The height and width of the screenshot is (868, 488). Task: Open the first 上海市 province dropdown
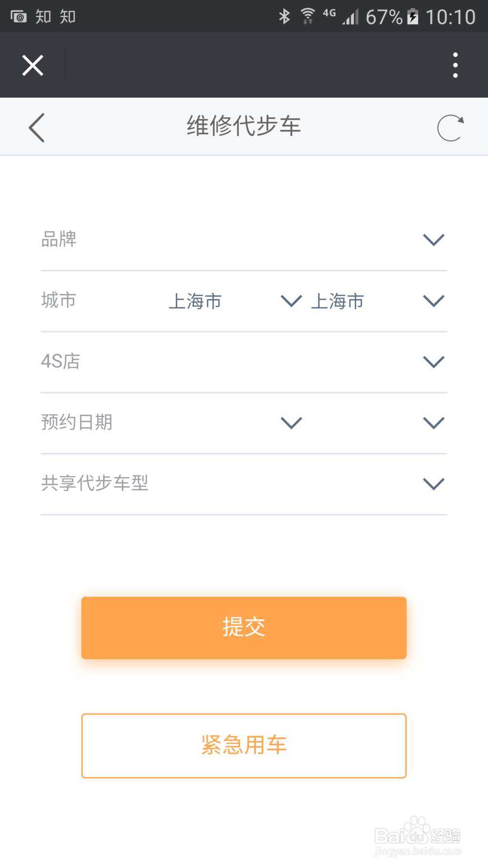[291, 301]
